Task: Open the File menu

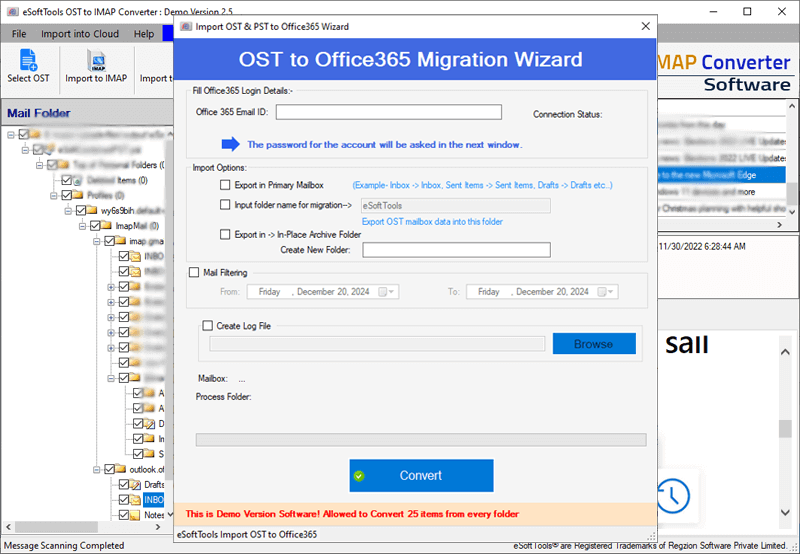Action: (19, 34)
